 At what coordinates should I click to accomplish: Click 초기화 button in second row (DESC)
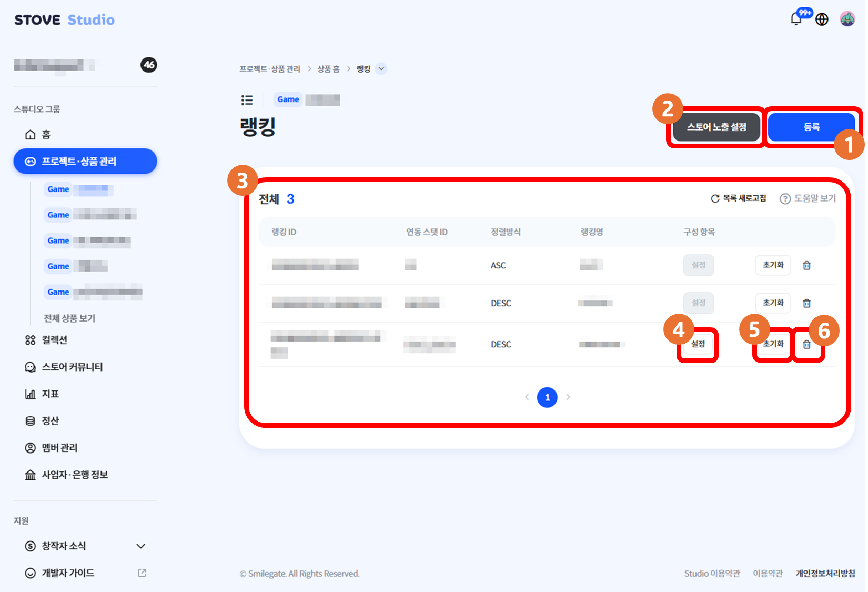point(773,303)
